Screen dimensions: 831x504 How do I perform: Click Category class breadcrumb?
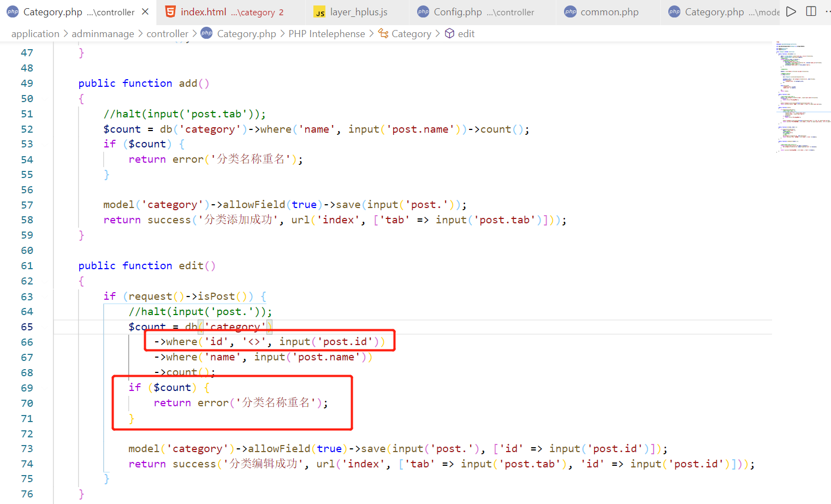coord(411,34)
